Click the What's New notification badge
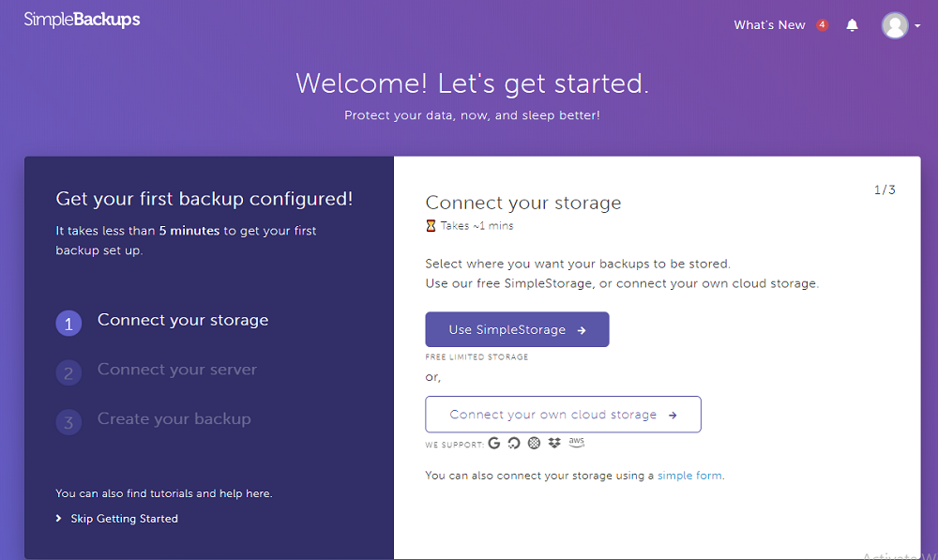 (x=821, y=24)
